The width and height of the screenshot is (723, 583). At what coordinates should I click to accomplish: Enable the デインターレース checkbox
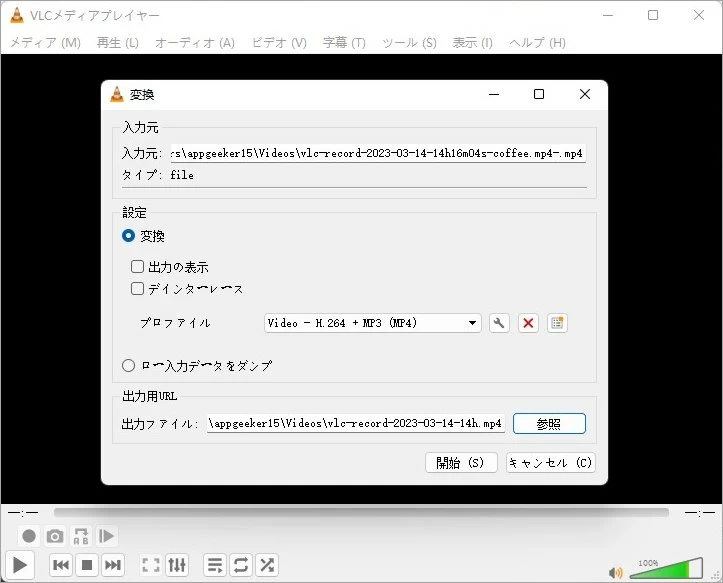(x=137, y=289)
